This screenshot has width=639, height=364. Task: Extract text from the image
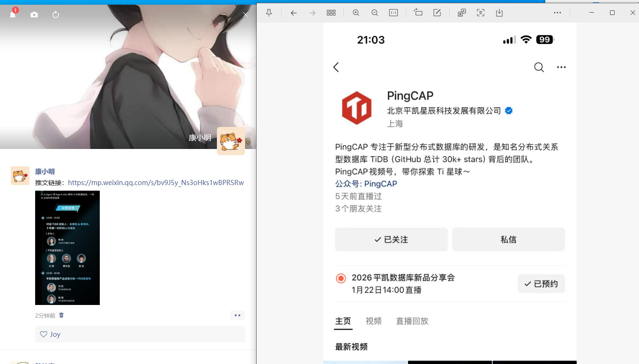pyautogui.click(x=481, y=13)
